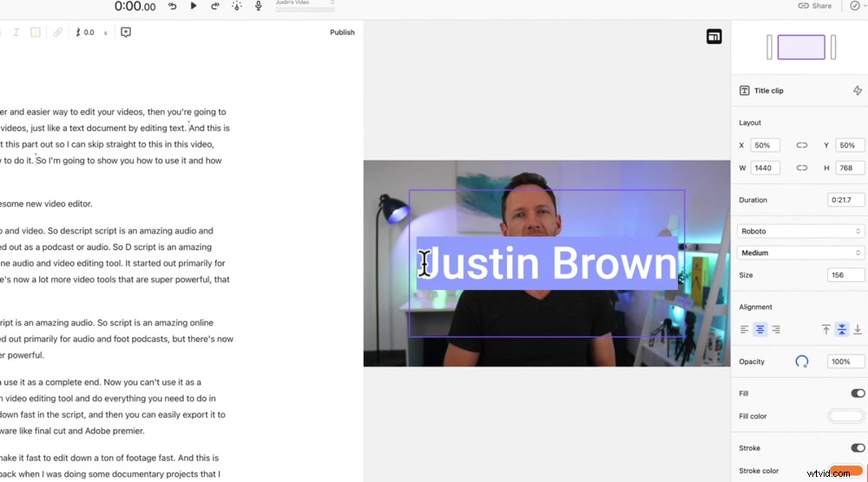Click the Justin Brown title text on canvas
Screen dimensions: 868x482
coord(547,263)
